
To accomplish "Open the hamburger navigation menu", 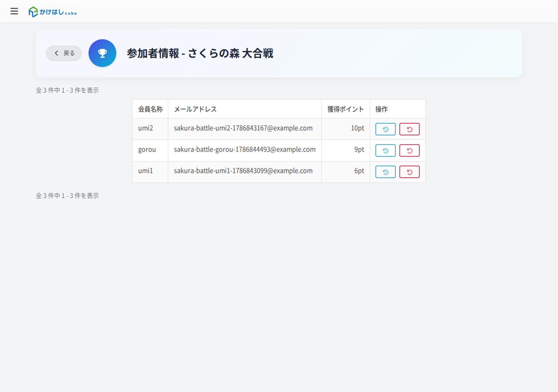I will click(x=14, y=11).
